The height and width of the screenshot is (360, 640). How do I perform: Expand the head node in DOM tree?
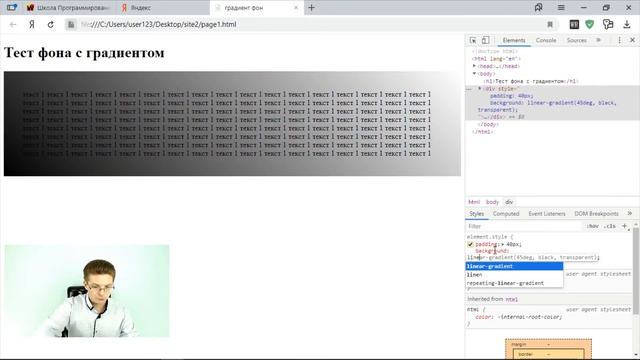474,66
